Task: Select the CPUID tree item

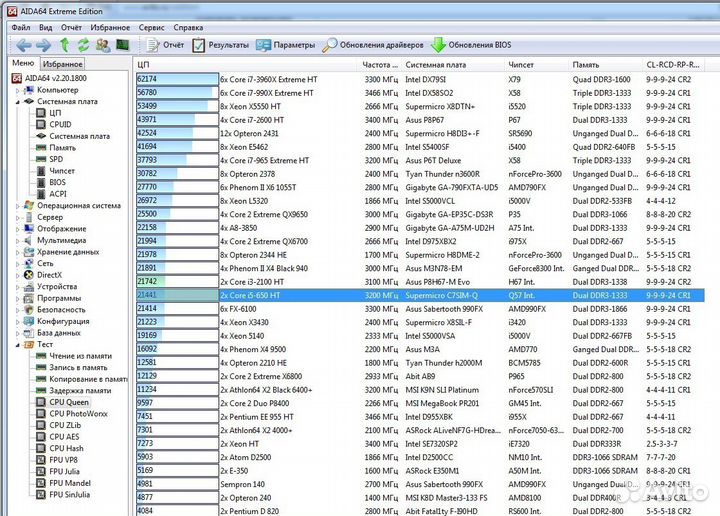Action: [x=54, y=124]
